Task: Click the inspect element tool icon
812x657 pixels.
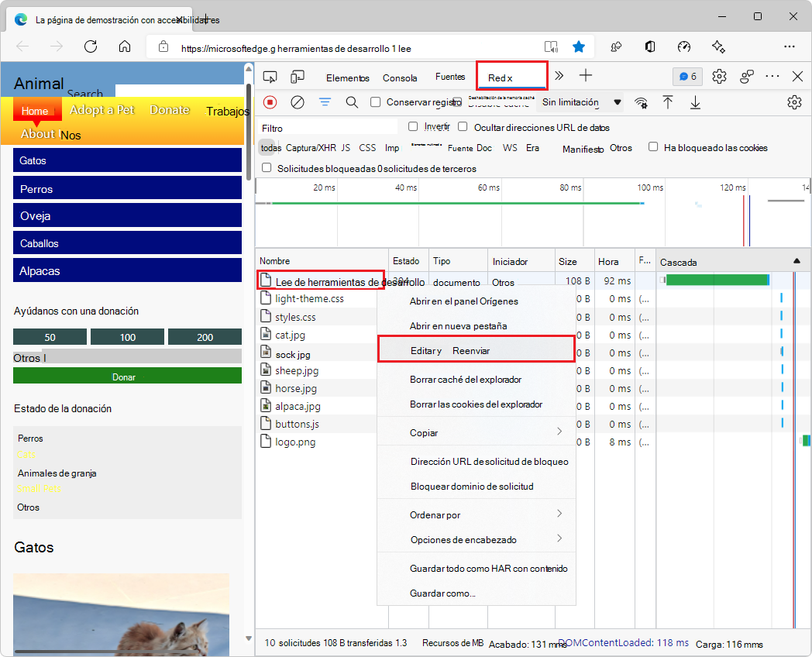Action: click(270, 77)
